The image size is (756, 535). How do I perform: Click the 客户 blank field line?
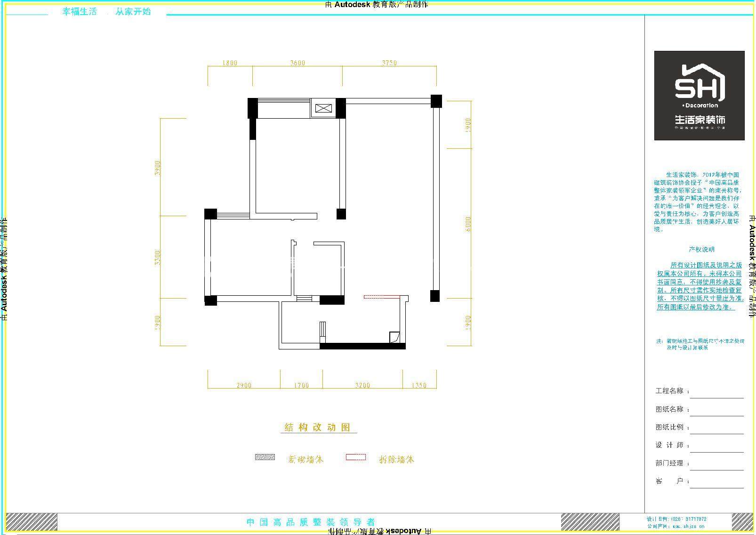click(x=716, y=485)
